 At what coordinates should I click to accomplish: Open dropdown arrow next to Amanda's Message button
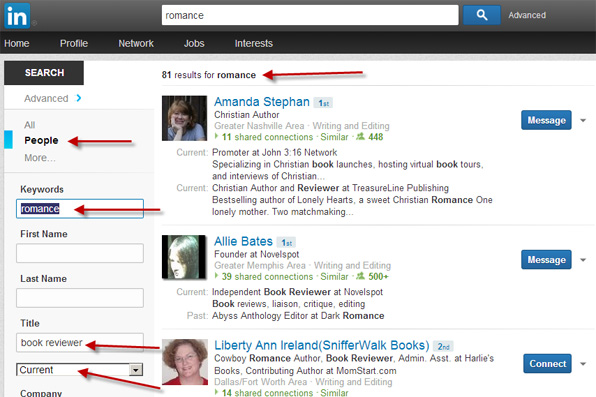tap(583, 121)
